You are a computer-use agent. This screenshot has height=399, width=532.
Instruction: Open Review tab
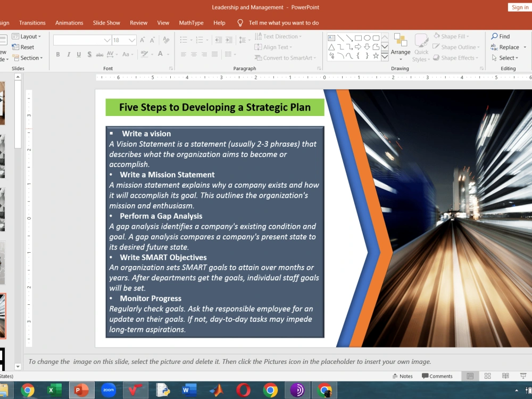click(x=138, y=23)
